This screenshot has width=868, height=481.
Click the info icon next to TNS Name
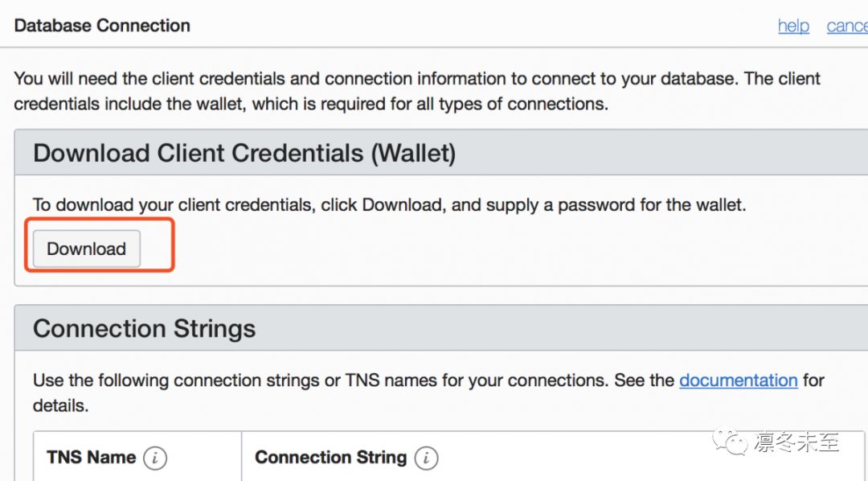pyautogui.click(x=155, y=458)
